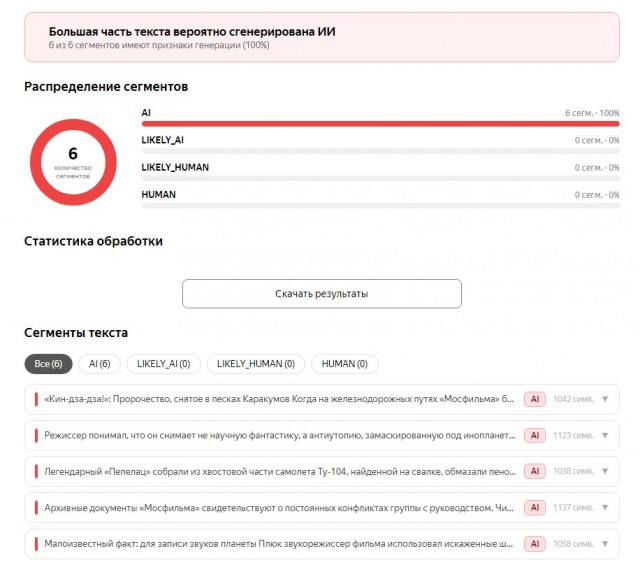Click AI badge on «Кин-дза-дза!» segment
Screen dimensions: 640x565
click(535, 399)
